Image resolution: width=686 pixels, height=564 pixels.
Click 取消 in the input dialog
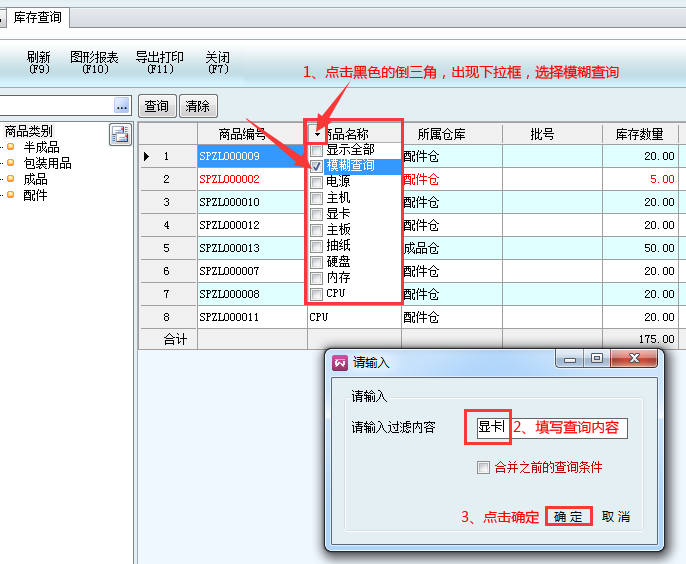point(616,517)
